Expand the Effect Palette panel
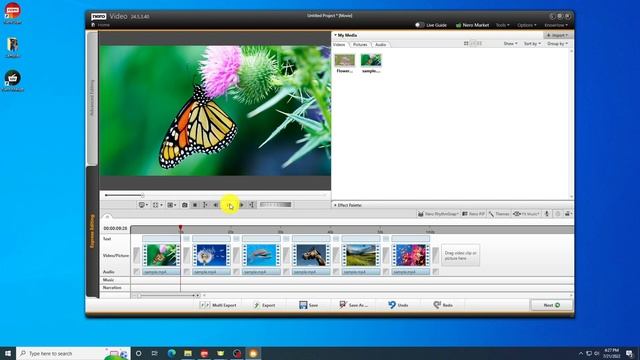The height and width of the screenshot is (360, 640). click(x=348, y=205)
